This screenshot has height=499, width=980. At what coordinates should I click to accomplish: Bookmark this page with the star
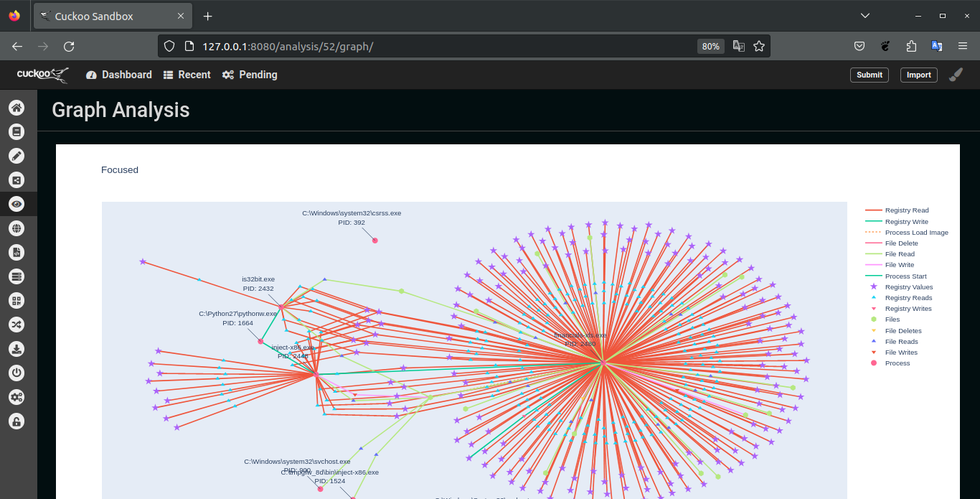pos(759,46)
